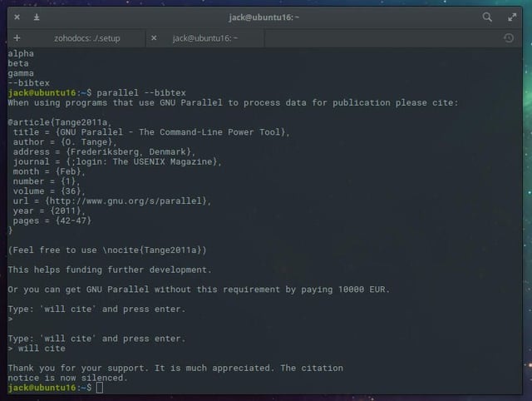532x401 pixels.
Task: Click the 'parallel --bibtex' command text
Action: pos(141,92)
